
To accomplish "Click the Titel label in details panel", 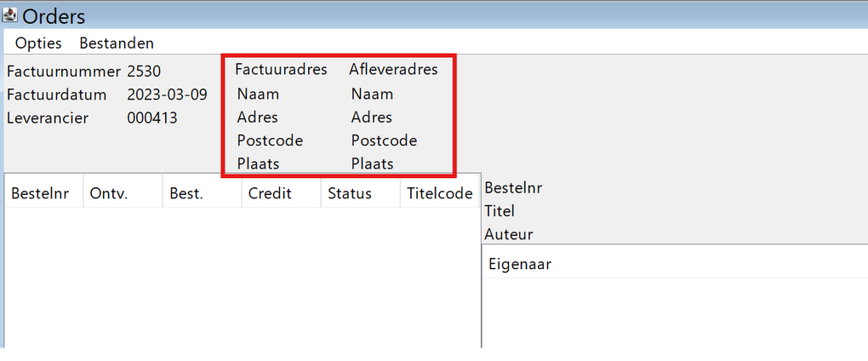I will 500,211.
